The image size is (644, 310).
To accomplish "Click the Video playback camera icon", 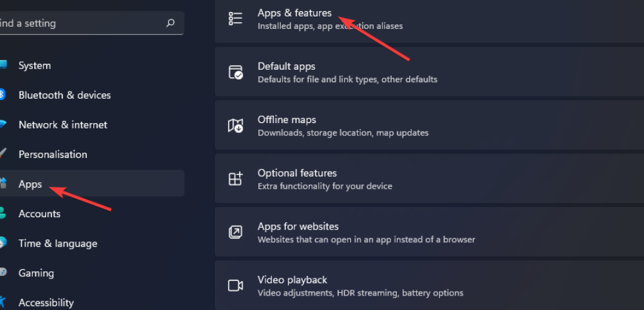I will click(235, 286).
